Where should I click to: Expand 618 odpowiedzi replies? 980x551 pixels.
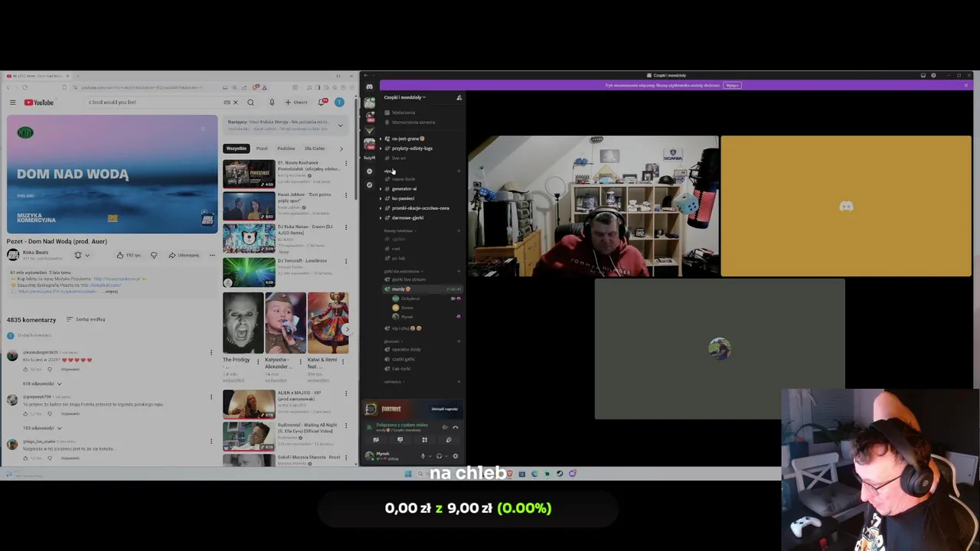[x=42, y=383]
